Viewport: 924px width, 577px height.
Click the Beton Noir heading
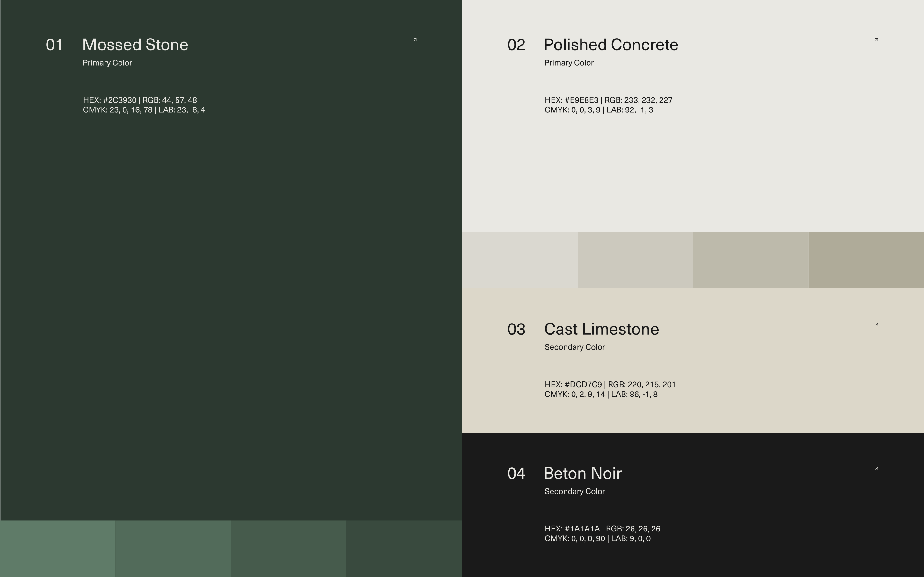tap(583, 474)
